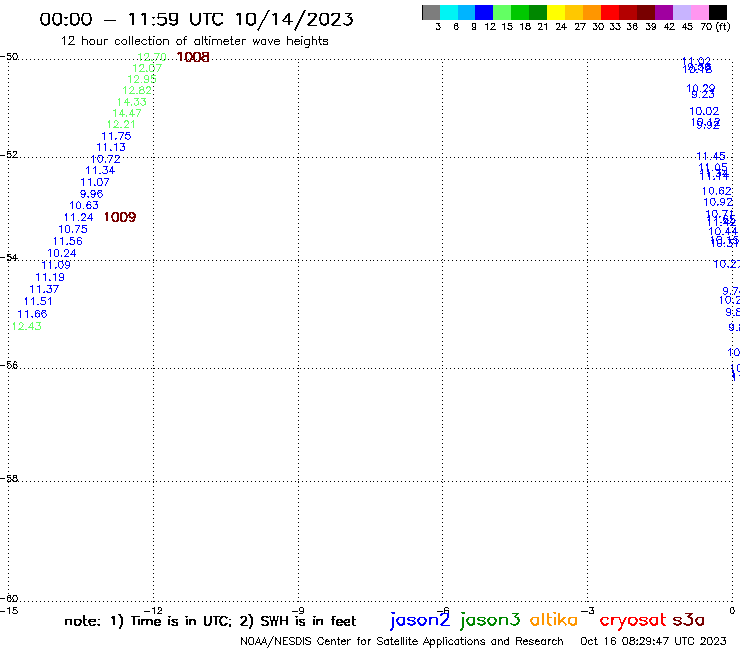The image size is (740, 650).
Task: Select the pink swatch in the color scale
Action: (699, 12)
